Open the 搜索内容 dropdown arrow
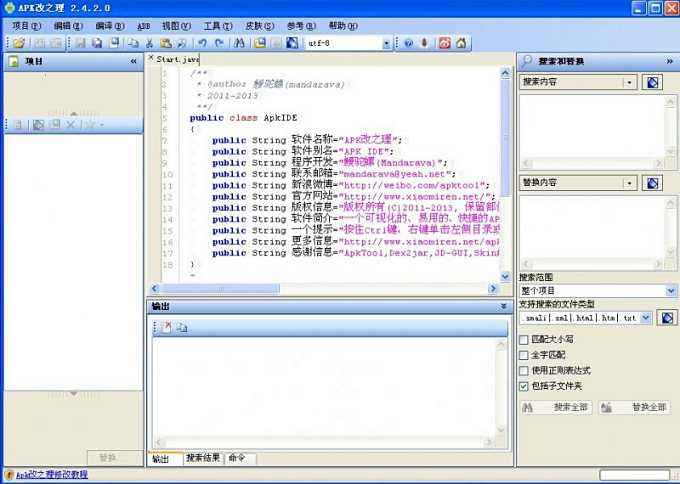This screenshot has height=484, width=680. pyautogui.click(x=629, y=82)
